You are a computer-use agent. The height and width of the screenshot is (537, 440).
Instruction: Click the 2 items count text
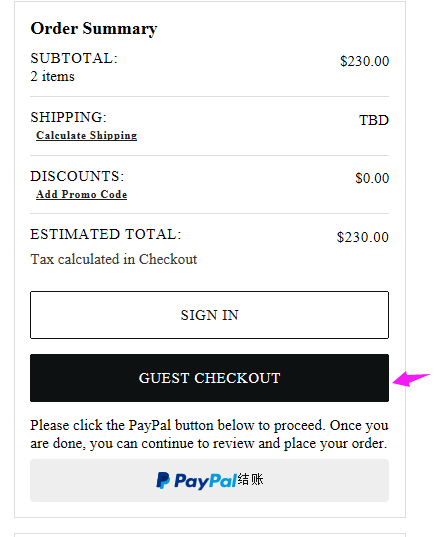pyautogui.click(x=52, y=76)
